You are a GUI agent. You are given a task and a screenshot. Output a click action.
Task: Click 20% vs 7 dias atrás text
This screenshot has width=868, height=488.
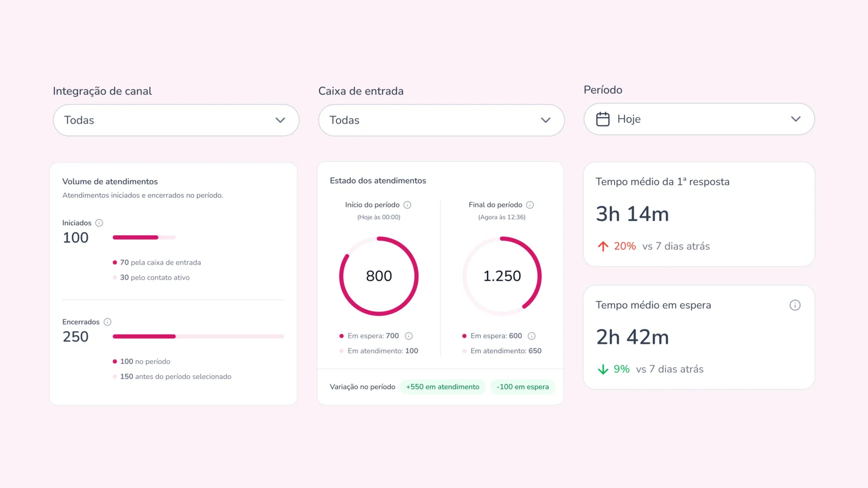point(662,247)
